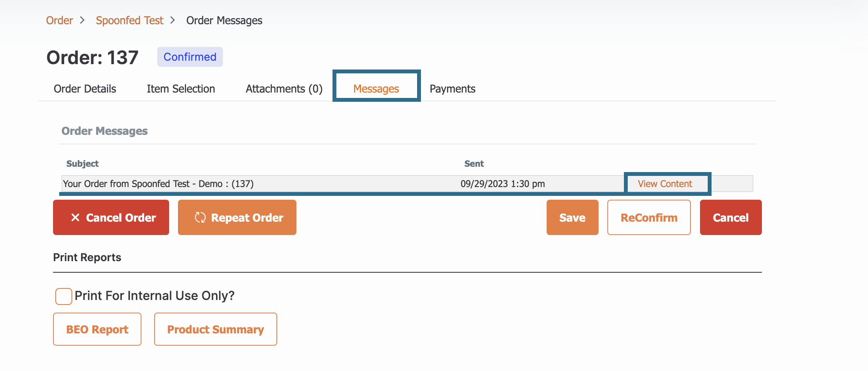Go to the Payments tab

(452, 89)
